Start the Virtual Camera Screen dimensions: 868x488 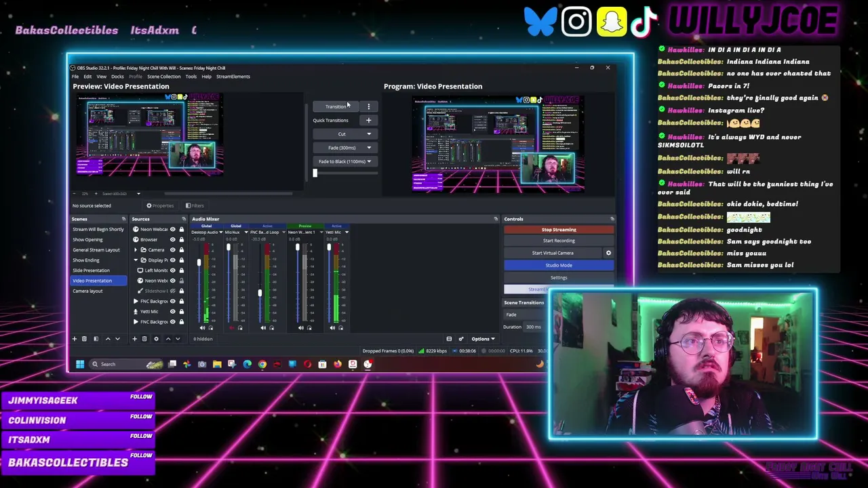[x=553, y=253]
